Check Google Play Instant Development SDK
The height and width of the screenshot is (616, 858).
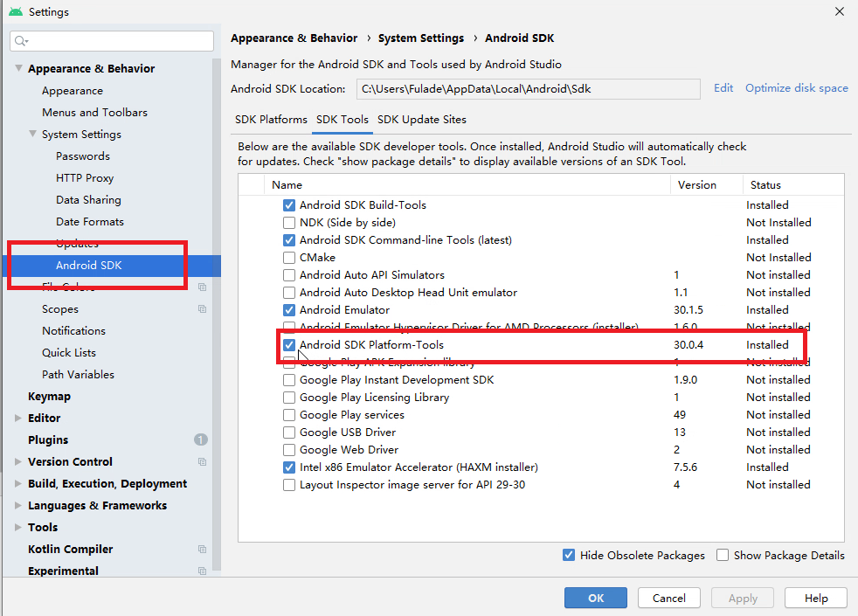(289, 380)
